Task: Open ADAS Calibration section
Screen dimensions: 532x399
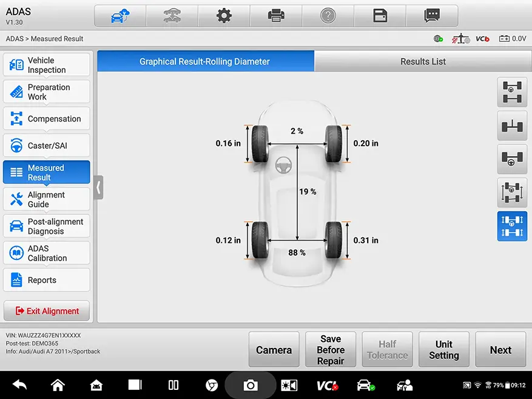Action: [47, 253]
